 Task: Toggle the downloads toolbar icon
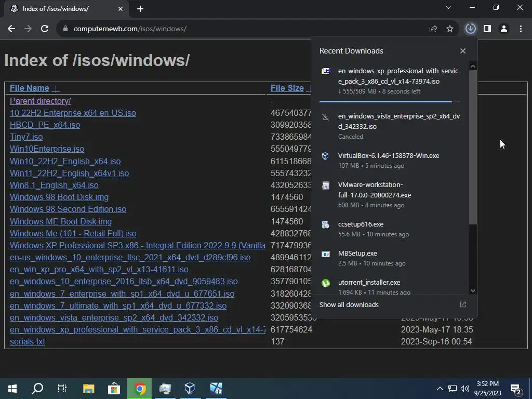point(470,29)
